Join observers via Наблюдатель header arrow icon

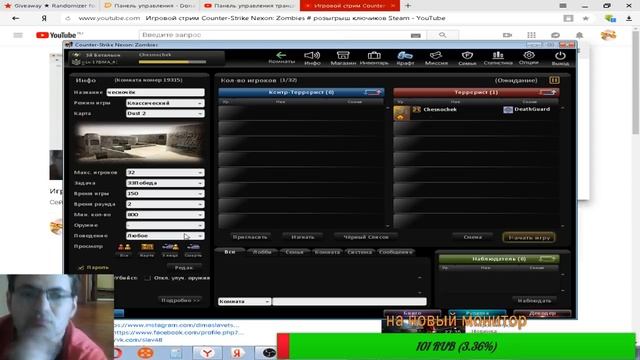(x=547, y=259)
